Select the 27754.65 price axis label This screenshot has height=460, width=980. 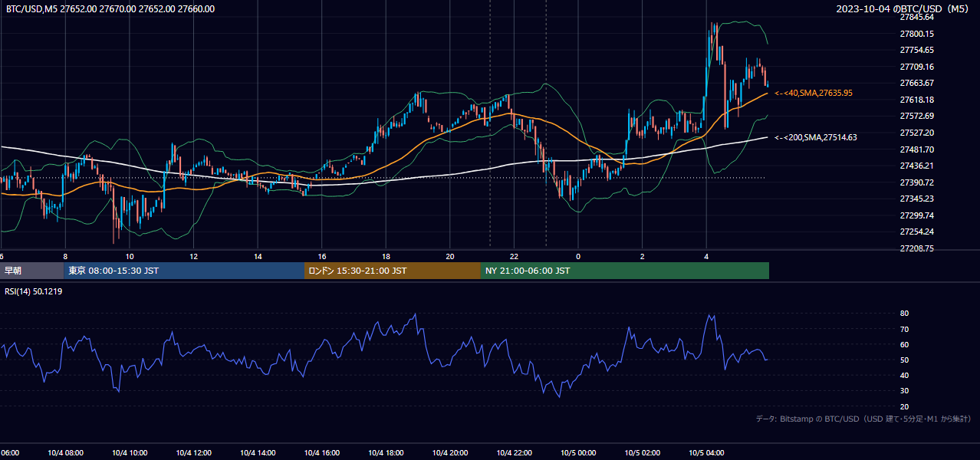pyautogui.click(x=916, y=50)
